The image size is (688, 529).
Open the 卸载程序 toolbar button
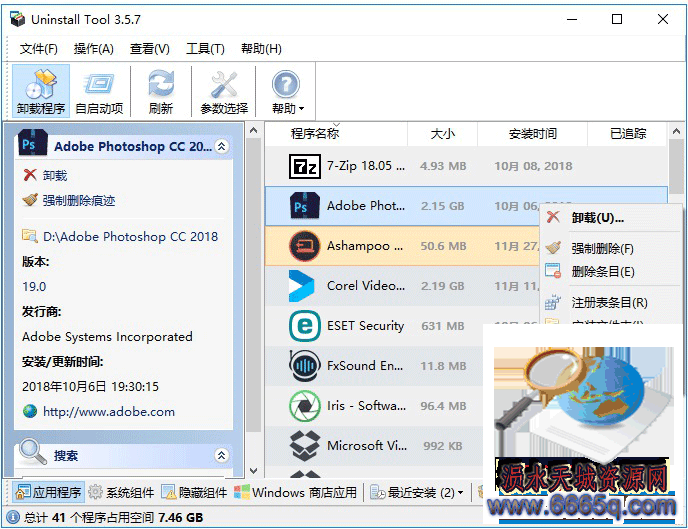click(41, 91)
